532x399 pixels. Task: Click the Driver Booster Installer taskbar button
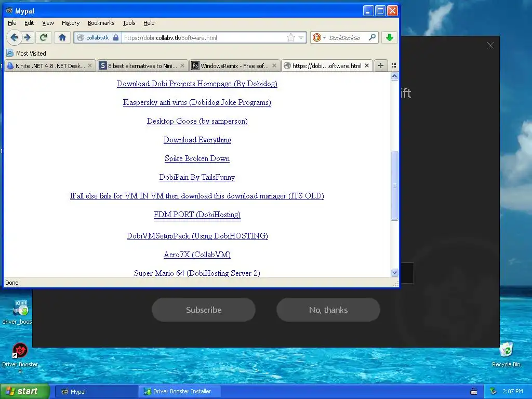(180, 392)
